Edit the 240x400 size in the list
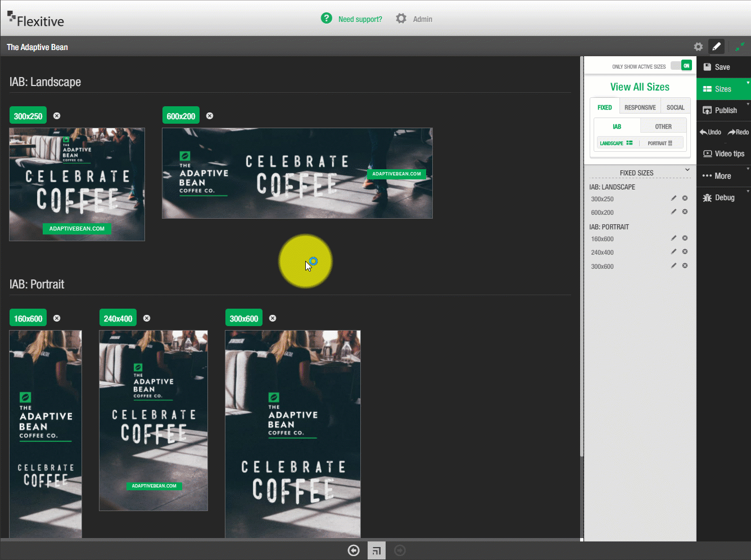 673,252
